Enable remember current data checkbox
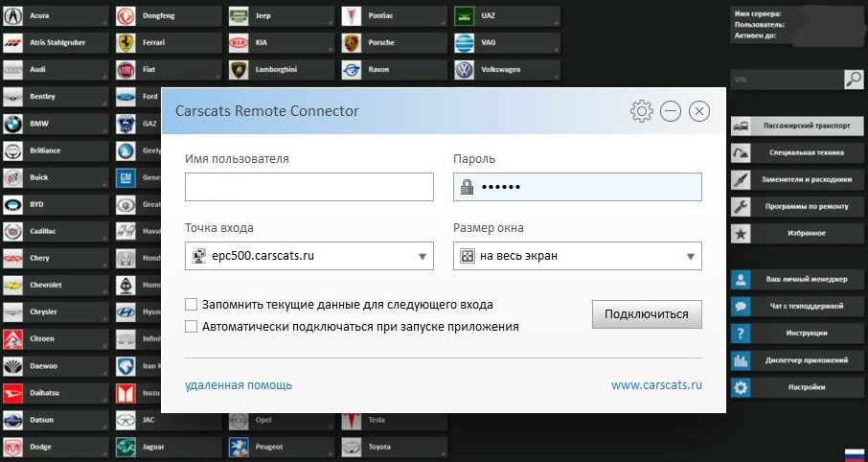Viewport: 868px width, 462px height. pyautogui.click(x=191, y=305)
